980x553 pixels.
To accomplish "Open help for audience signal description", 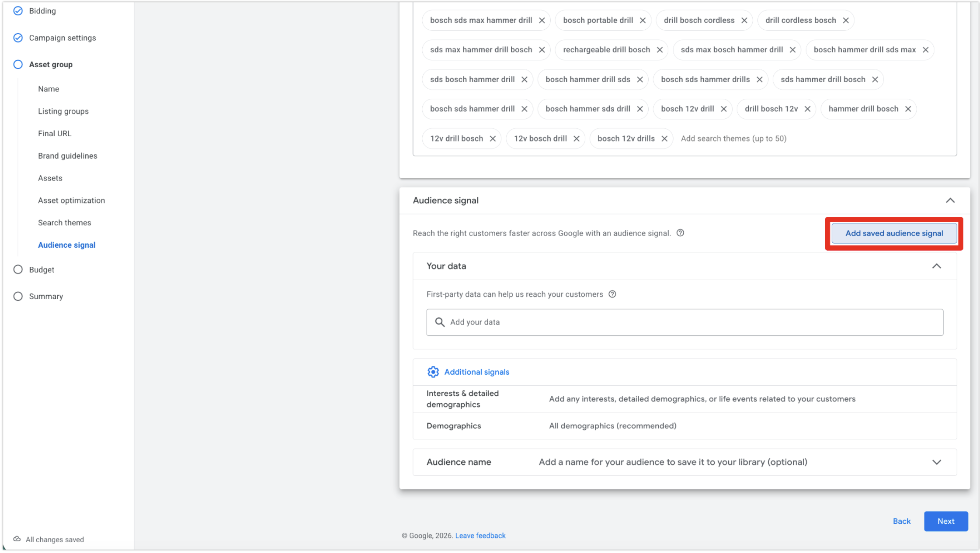I will pos(680,233).
